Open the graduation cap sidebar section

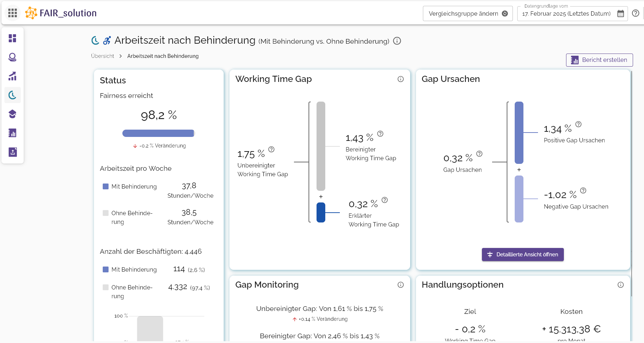pos(12,114)
